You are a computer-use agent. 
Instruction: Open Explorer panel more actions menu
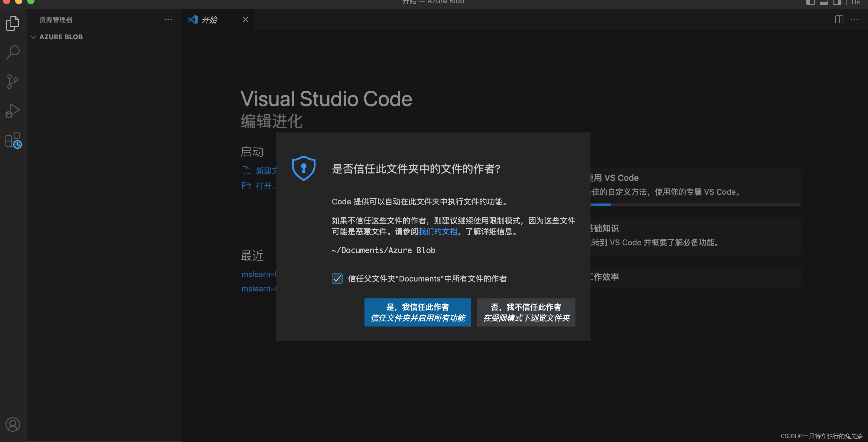pyautogui.click(x=168, y=20)
